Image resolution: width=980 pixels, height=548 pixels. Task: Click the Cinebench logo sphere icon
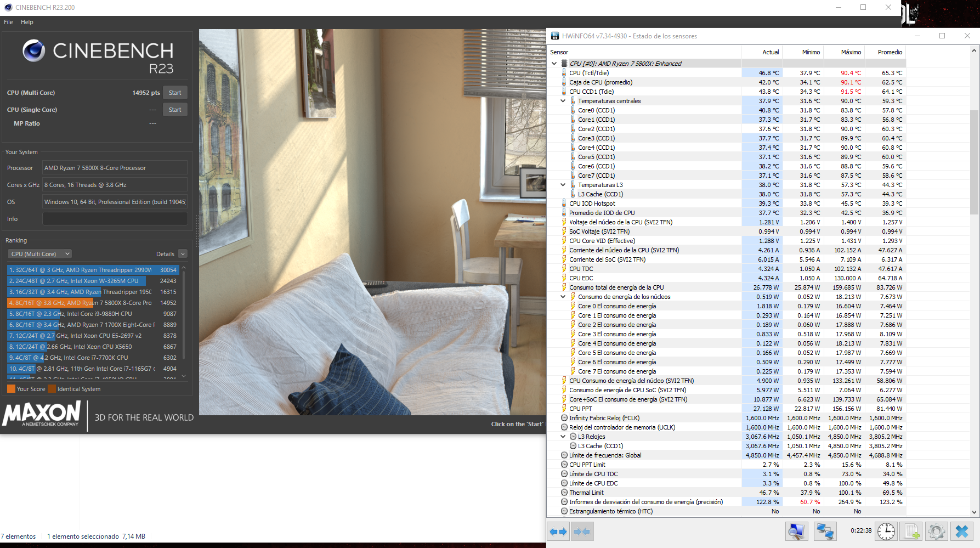[33, 50]
